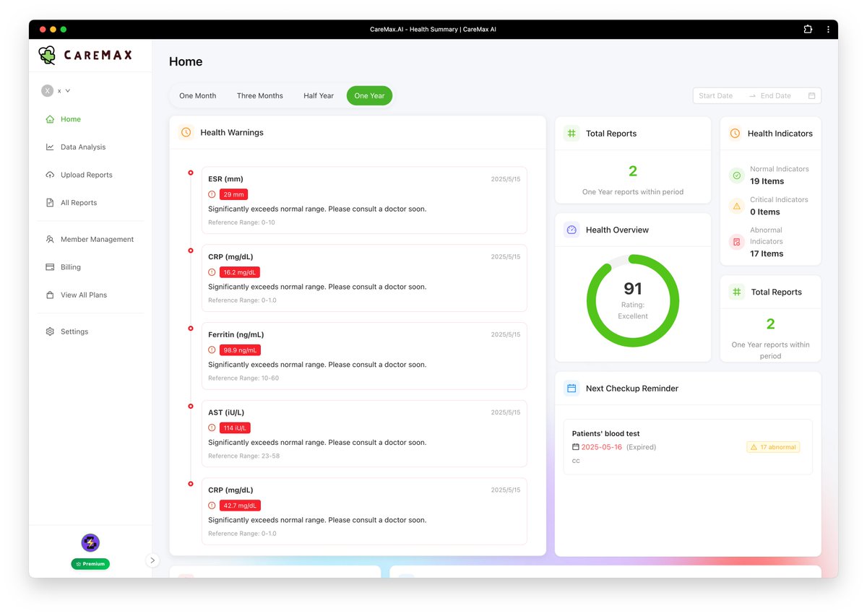This screenshot has width=867, height=616.
Task: Click the CareMax clover logo
Action: pyautogui.click(x=47, y=55)
